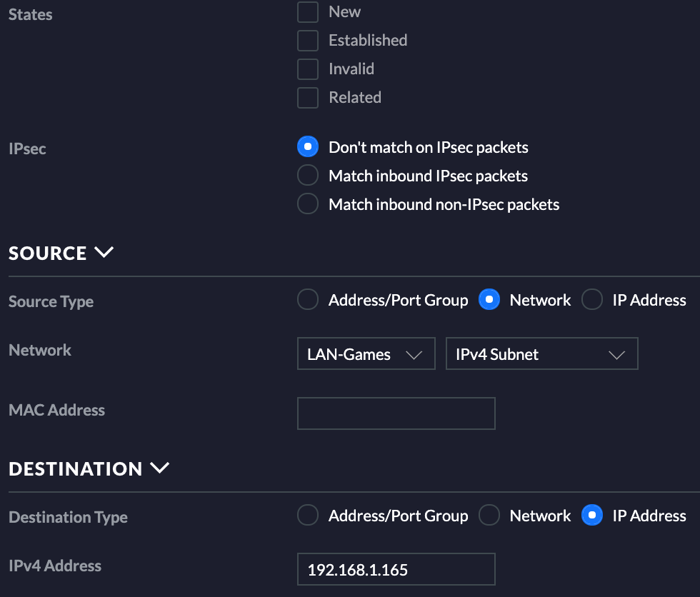The width and height of the screenshot is (700, 597).
Task: Check the New state checkbox
Action: tap(308, 12)
